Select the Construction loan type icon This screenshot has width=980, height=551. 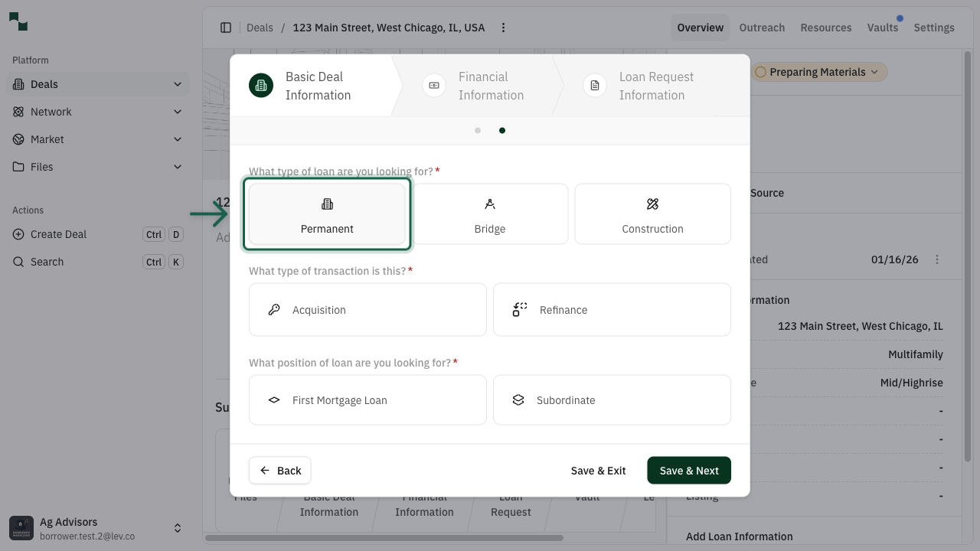point(652,204)
